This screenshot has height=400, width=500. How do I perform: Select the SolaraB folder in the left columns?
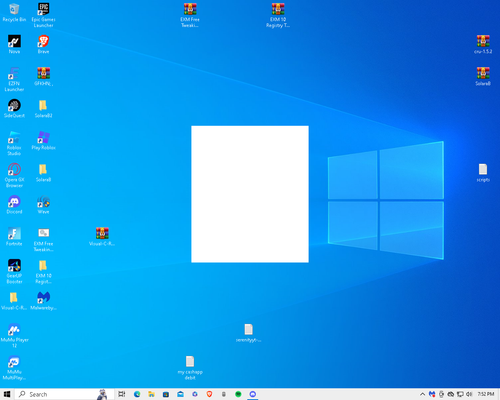click(43, 172)
